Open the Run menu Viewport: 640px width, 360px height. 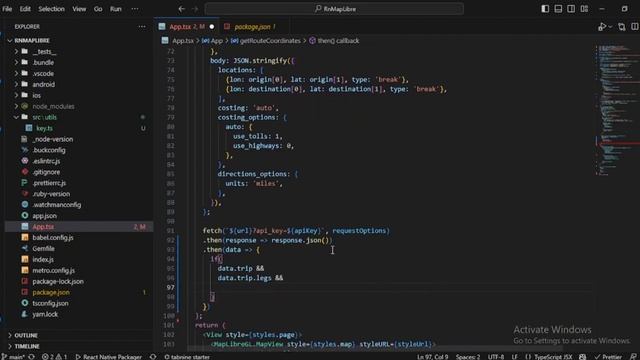click(x=116, y=9)
